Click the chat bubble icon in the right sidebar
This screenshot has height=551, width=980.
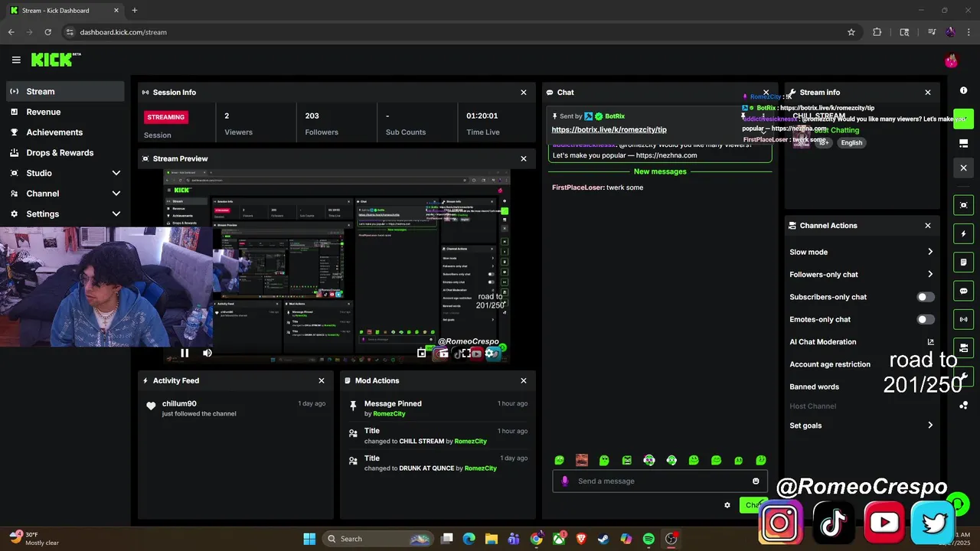pos(964,291)
